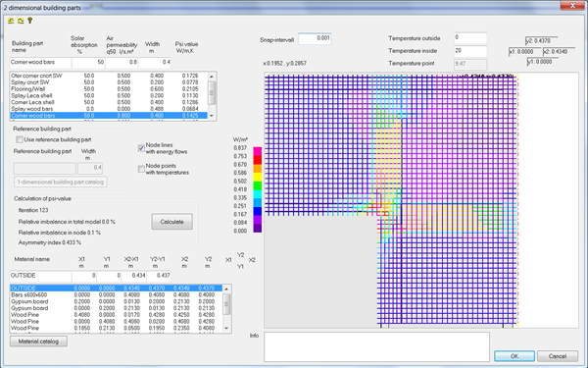Check Node points with temperatures
This screenshot has width=588, height=368.
141,169
